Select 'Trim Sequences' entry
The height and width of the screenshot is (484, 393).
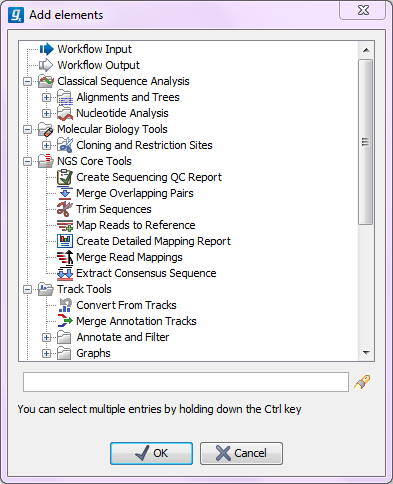coord(114,209)
